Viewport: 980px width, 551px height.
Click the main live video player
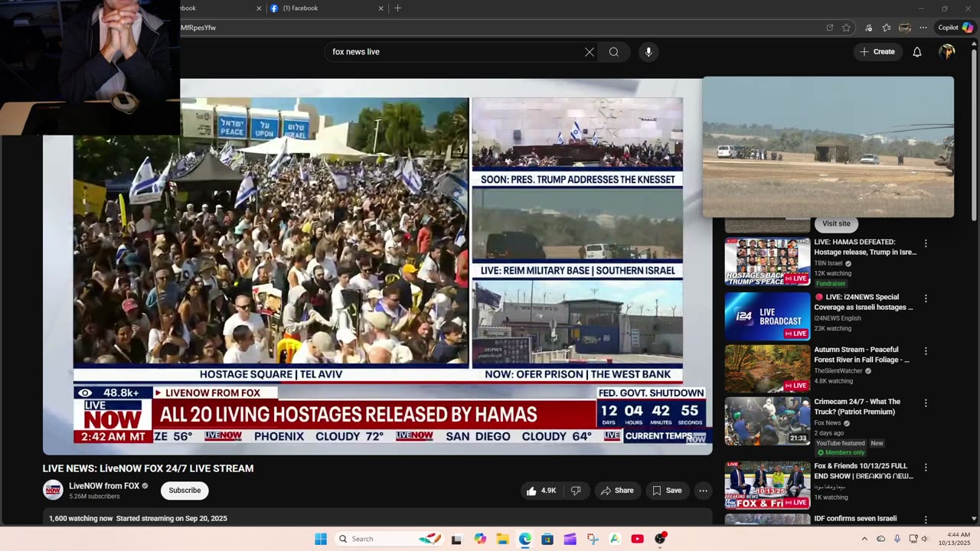click(377, 266)
